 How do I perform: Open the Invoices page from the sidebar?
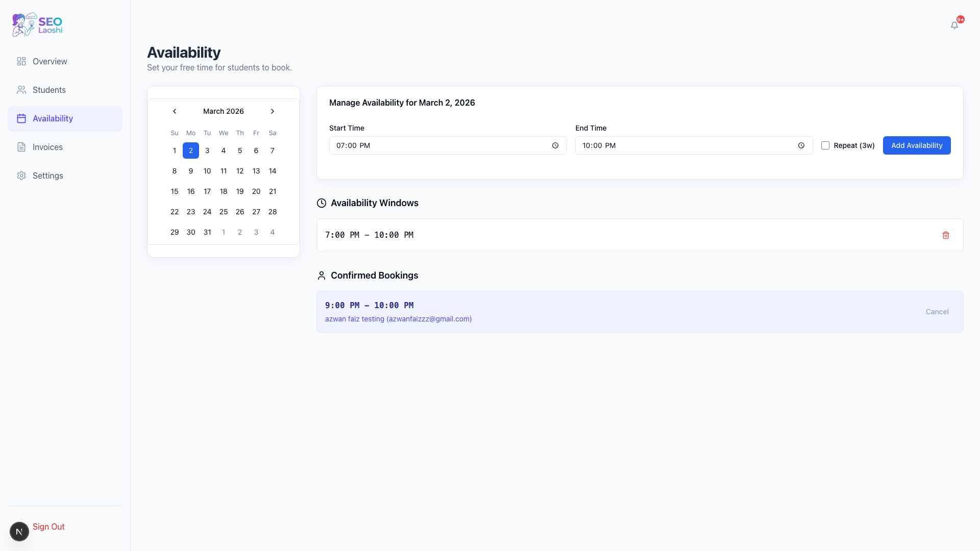click(46, 147)
